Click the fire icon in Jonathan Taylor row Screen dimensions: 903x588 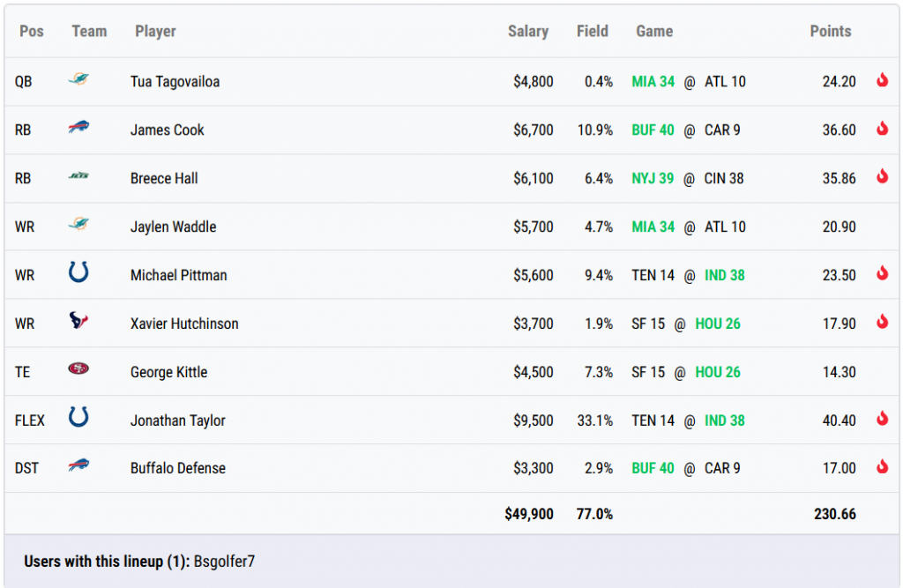coord(882,419)
